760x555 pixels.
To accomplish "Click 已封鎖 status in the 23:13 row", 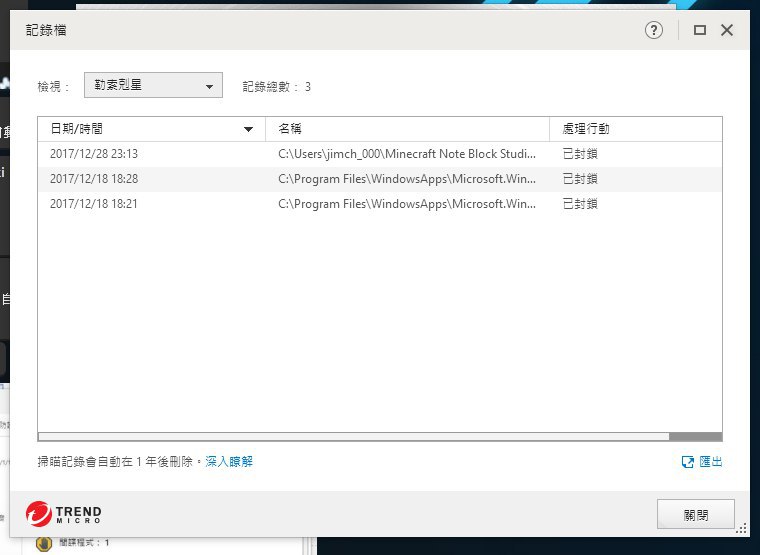I will (580, 154).
